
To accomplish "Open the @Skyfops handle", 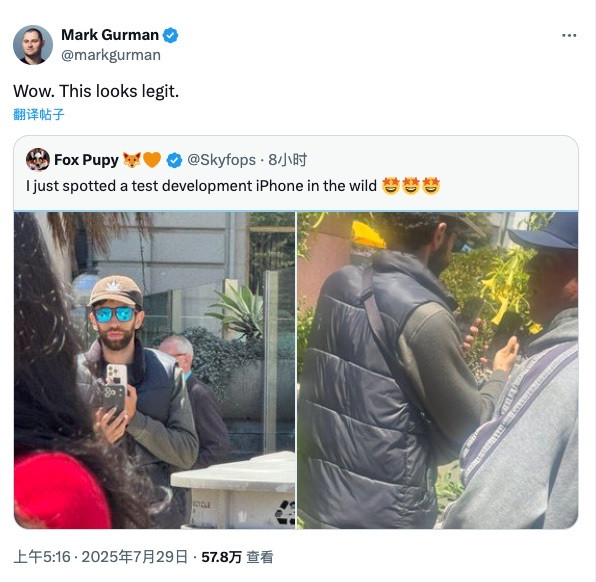I will (x=221, y=160).
